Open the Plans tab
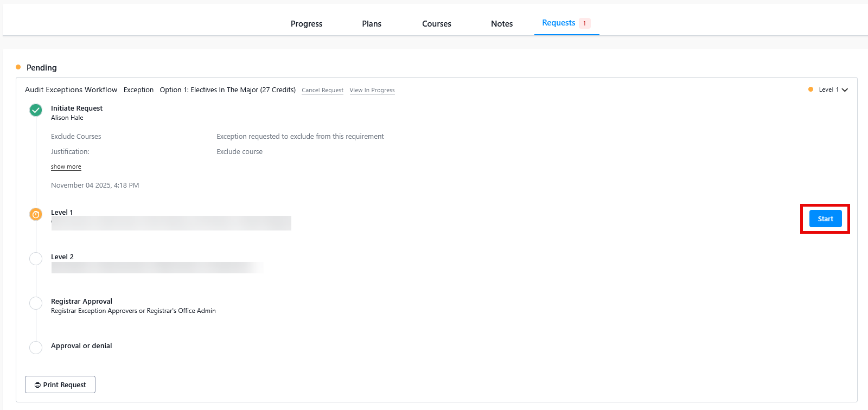Viewport: 868px width, 410px height. point(372,24)
